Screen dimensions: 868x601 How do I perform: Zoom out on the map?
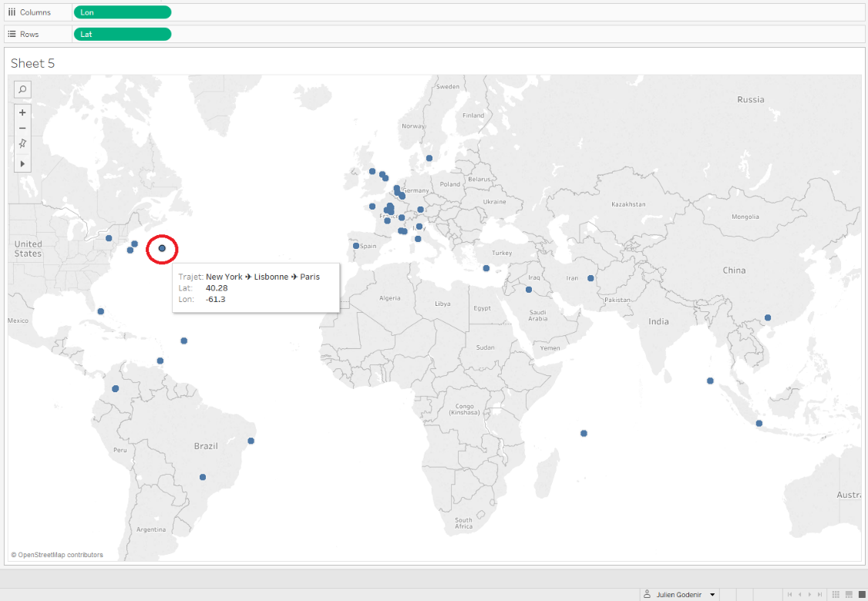[22, 128]
